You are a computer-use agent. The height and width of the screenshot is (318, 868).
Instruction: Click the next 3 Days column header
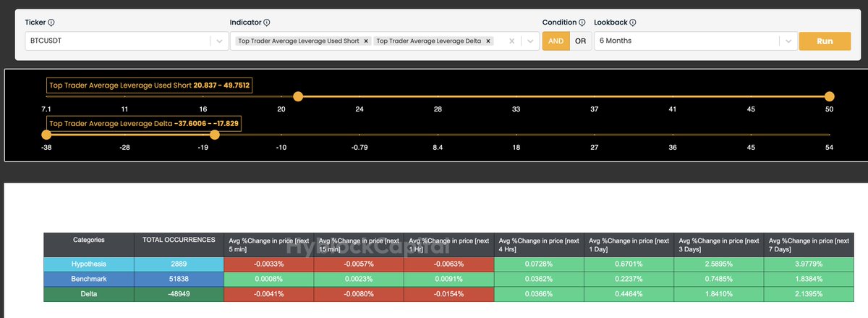719,244
